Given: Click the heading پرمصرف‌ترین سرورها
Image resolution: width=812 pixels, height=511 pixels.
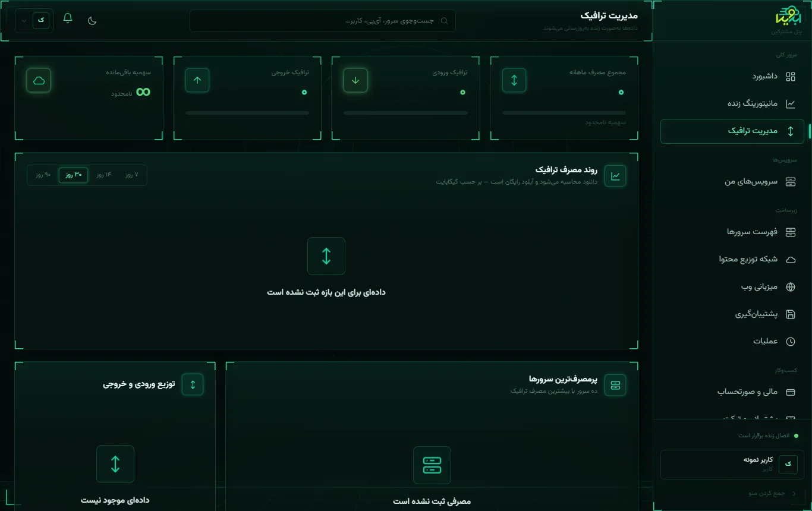Looking at the screenshot, I should coord(563,379).
